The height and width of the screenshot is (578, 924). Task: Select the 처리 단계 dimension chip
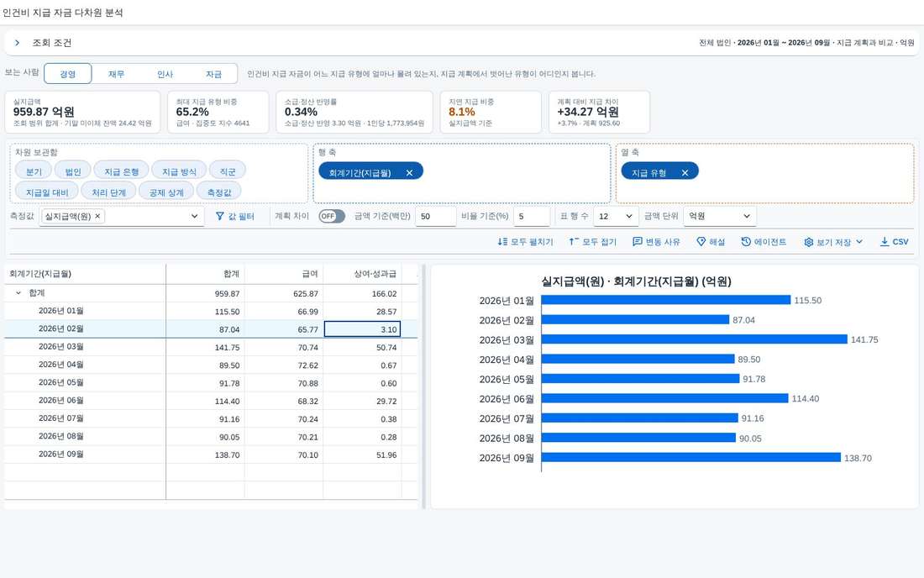108,192
